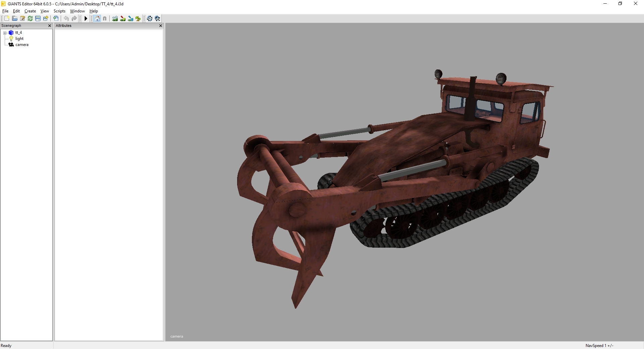This screenshot has width=644, height=349.
Task: Click the import page icon with plus
Action: pos(56,18)
